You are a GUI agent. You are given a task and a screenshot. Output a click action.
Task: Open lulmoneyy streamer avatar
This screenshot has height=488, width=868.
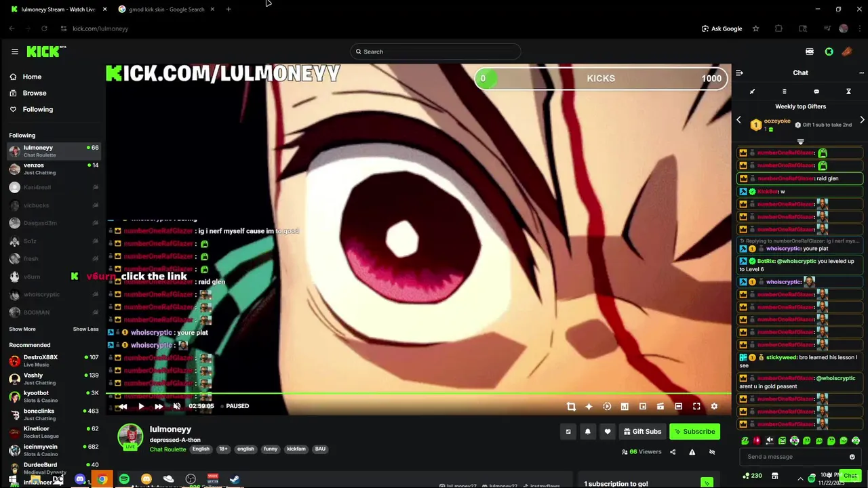(x=130, y=437)
